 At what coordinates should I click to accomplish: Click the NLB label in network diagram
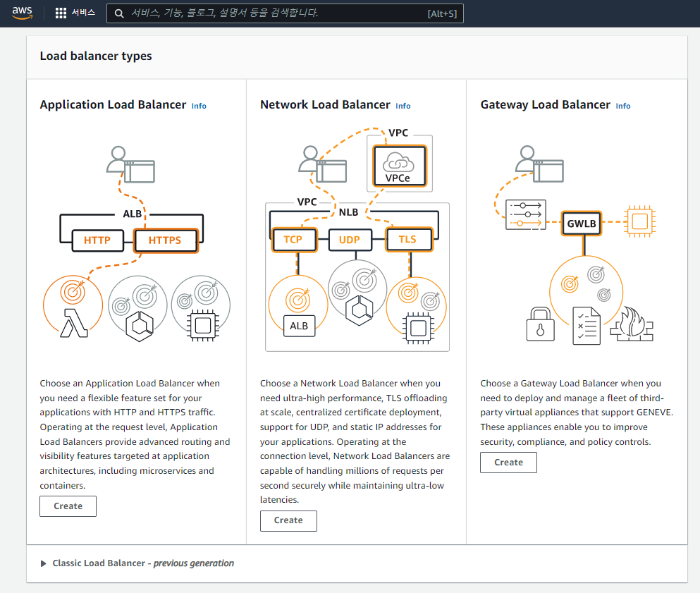click(x=349, y=212)
